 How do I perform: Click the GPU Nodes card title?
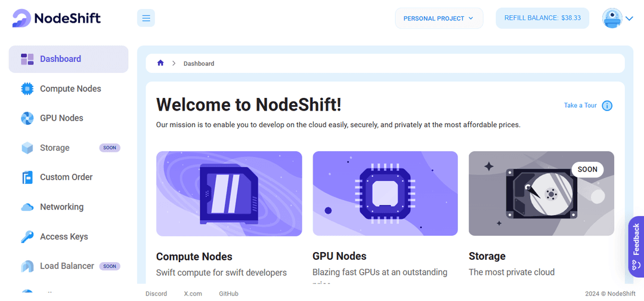pyautogui.click(x=339, y=256)
